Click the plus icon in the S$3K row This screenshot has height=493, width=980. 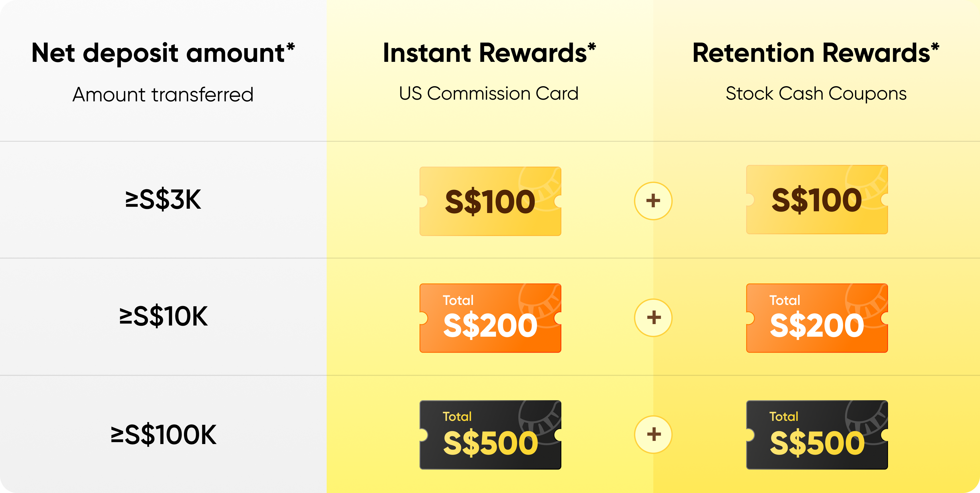(653, 201)
